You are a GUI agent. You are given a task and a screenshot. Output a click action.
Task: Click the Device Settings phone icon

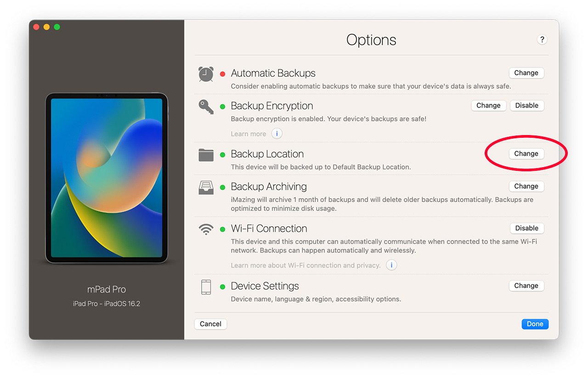click(x=206, y=287)
